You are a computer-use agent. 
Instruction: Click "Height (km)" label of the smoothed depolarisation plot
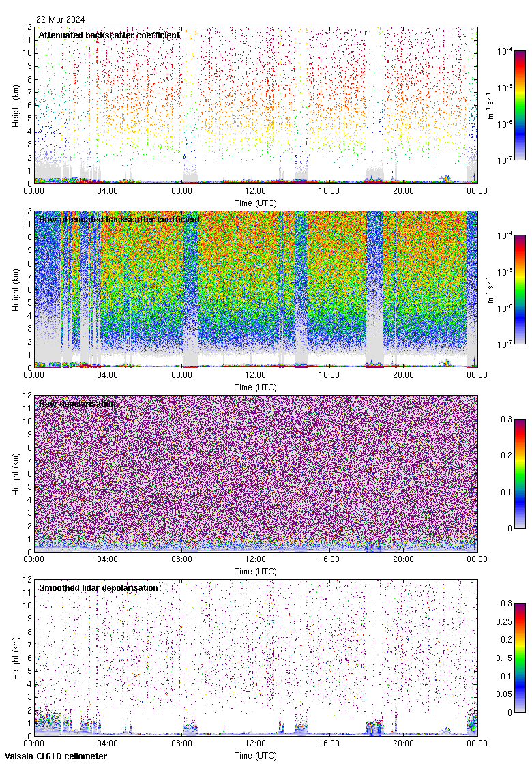pos(16,658)
